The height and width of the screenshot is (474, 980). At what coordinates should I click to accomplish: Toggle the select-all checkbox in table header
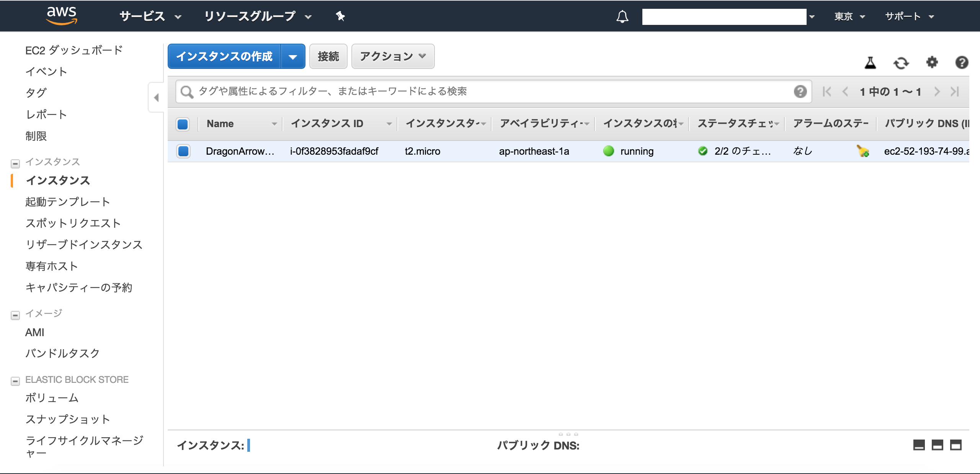pos(183,124)
